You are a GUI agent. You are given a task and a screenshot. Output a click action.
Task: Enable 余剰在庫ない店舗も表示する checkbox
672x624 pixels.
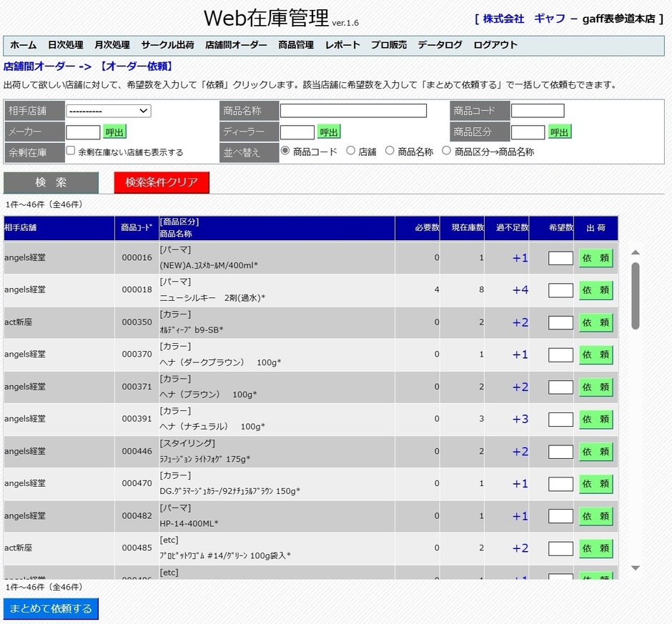[71, 152]
